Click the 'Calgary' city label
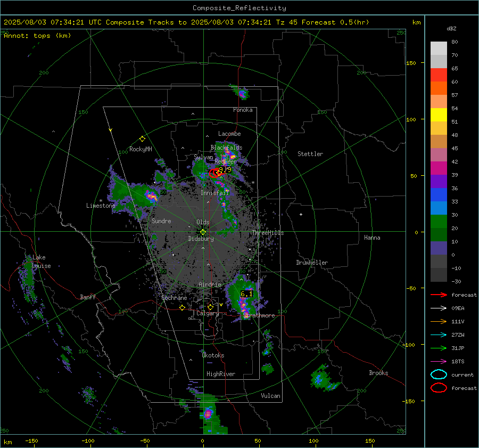Viewport: 479px width, 448px height. tap(208, 313)
